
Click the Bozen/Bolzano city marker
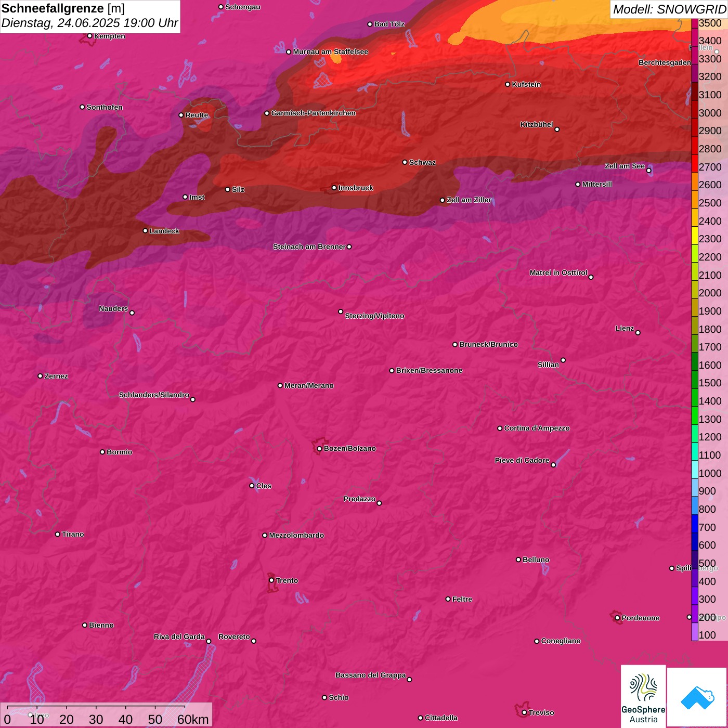[320, 449]
